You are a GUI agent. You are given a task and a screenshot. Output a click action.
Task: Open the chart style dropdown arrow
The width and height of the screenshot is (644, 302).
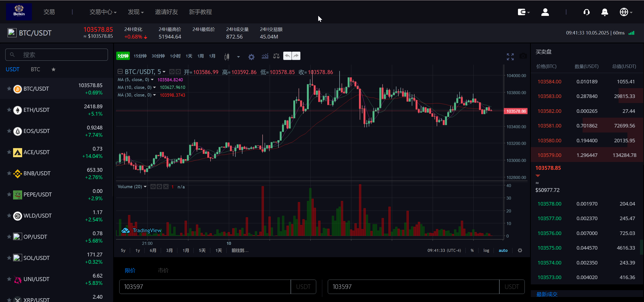coord(238,57)
